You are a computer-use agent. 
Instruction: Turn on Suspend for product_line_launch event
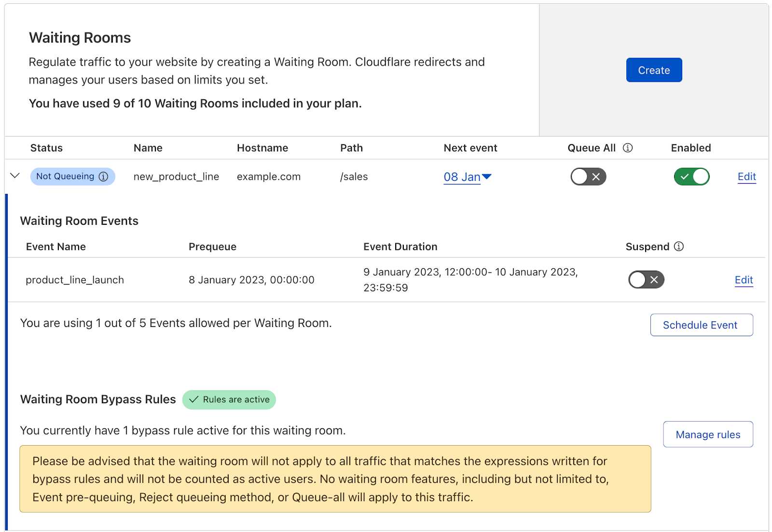pos(646,280)
